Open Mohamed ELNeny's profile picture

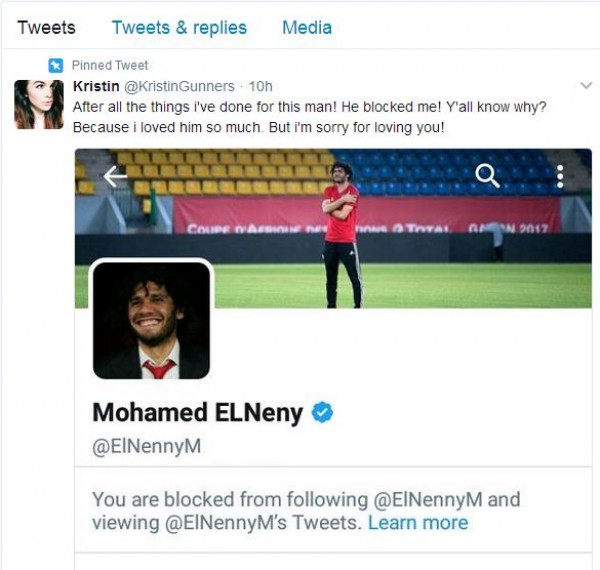(151, 320)
